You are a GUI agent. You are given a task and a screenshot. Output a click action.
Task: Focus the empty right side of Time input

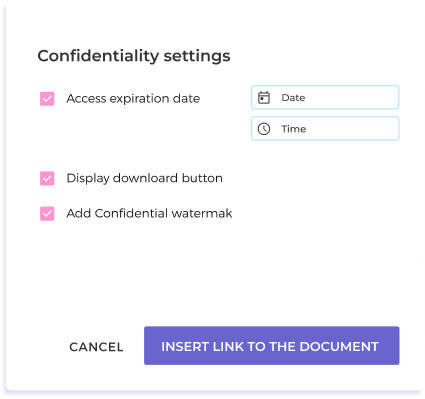tap(352, 128)
